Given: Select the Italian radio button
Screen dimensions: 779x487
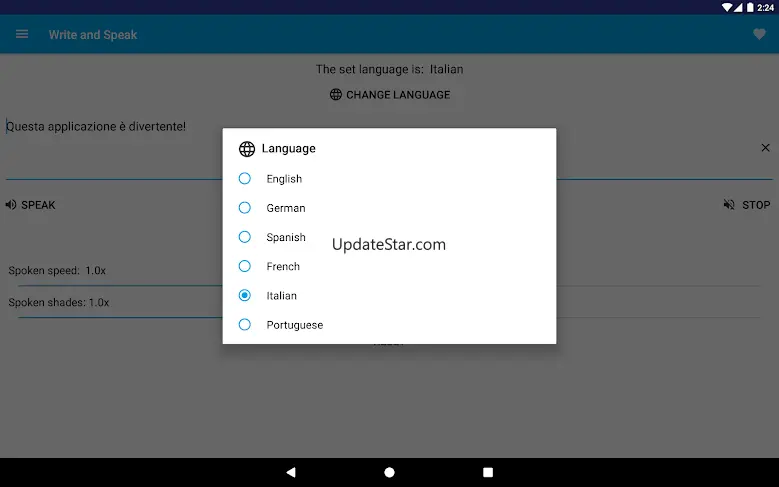Looking at the screenshot, I should pos(244,296).
